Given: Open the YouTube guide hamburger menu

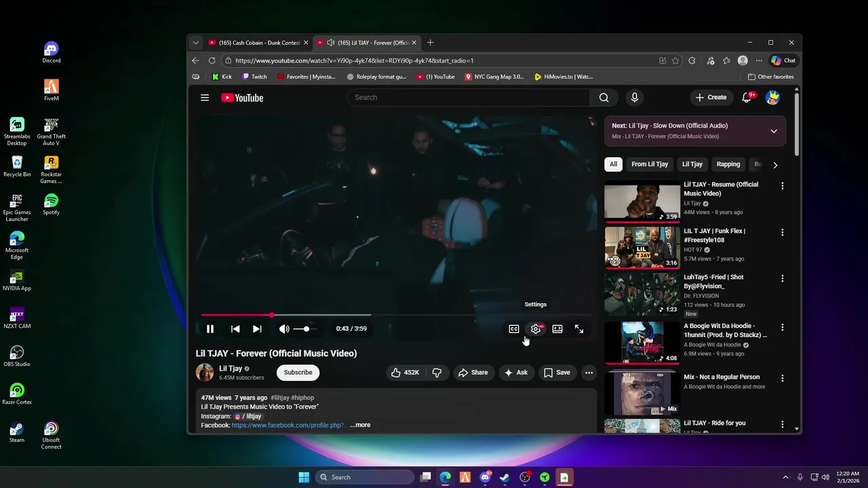Looking at the screenshot, I should pyautogui.click(x=204, y=98).
